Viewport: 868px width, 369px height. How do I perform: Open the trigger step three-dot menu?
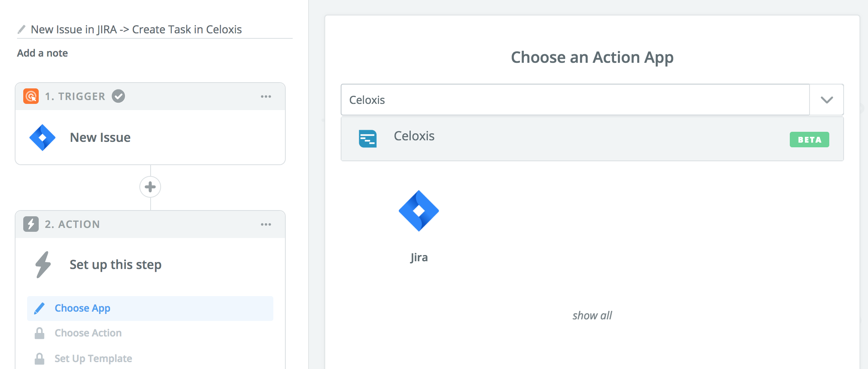pyautogui.click(x=266, y=97)
